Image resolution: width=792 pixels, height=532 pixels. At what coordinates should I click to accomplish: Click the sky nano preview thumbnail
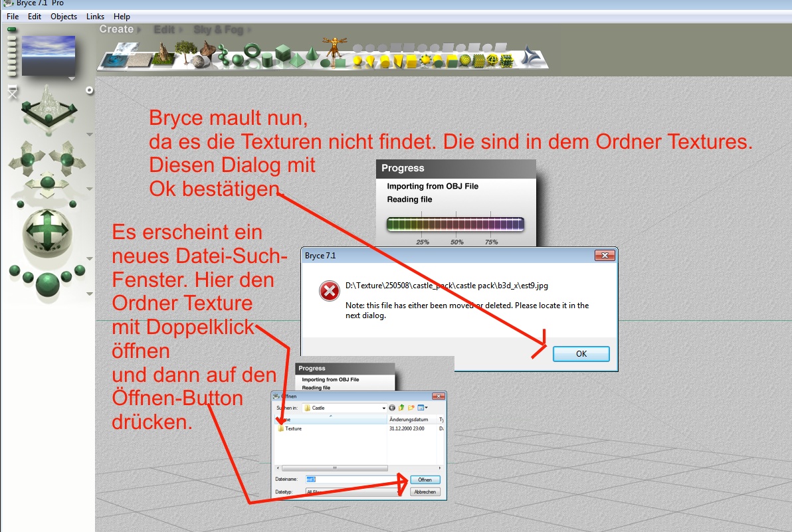48,56
